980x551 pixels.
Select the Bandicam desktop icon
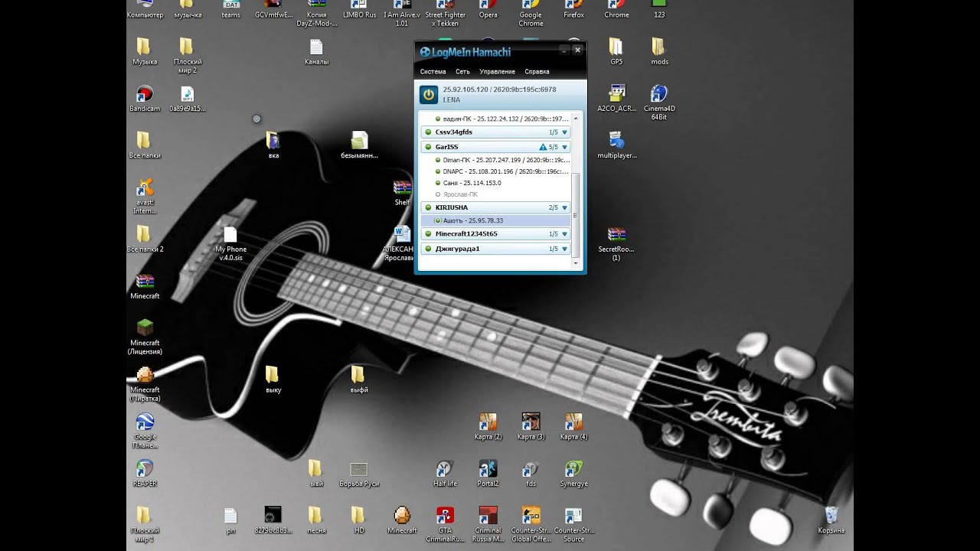coord(144,99)
